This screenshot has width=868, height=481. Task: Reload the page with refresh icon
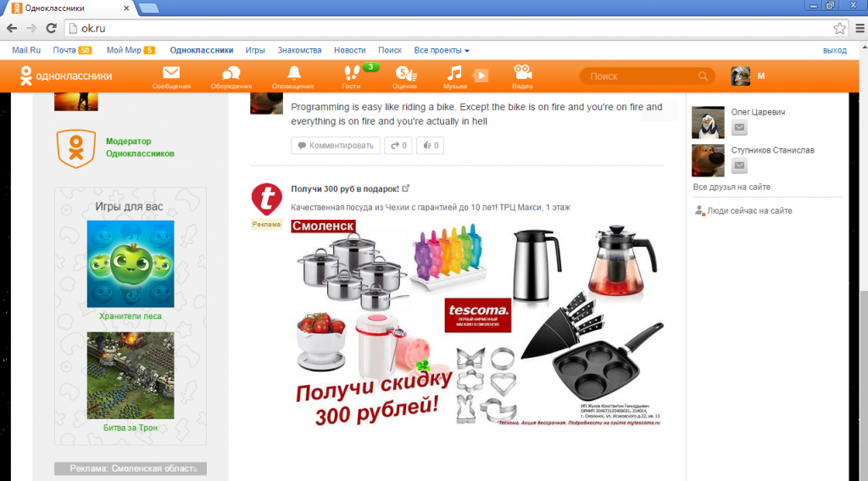(x=52, y=28)
